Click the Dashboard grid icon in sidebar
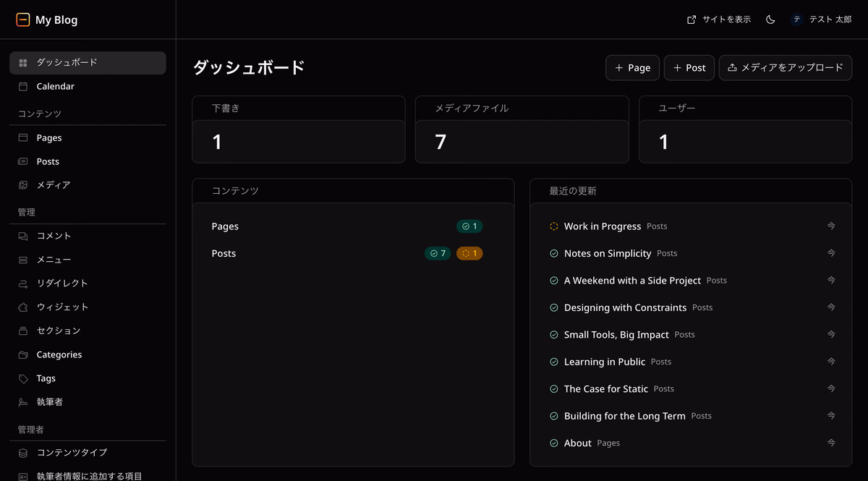 point(23,63)
